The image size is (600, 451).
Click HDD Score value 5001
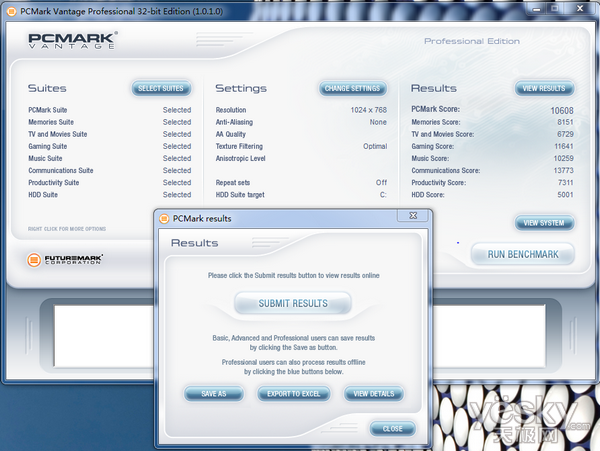565,195
